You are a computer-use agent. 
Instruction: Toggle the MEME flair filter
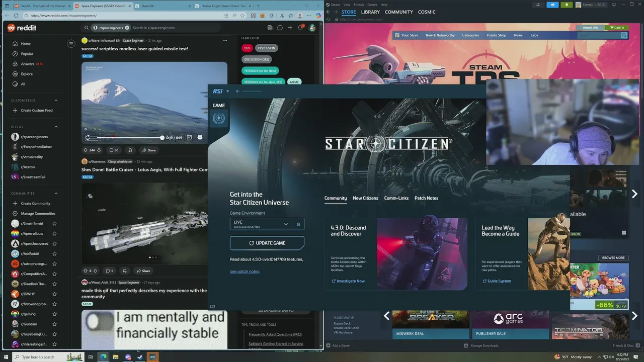294,82
